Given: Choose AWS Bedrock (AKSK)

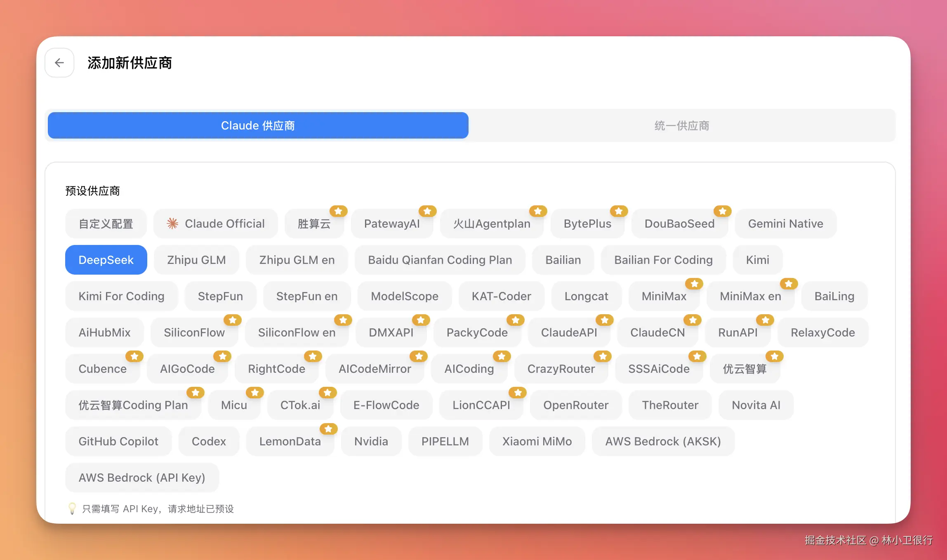Looking at the screenshot, I should coord(663,441).
